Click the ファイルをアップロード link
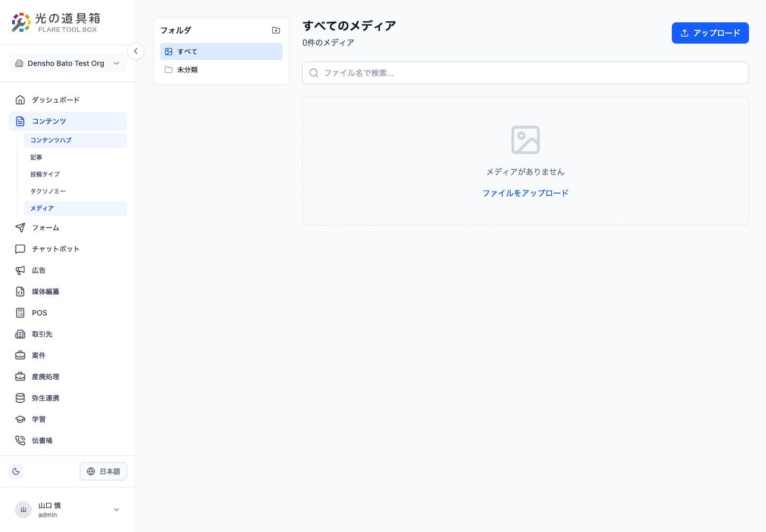 tap(526, 193)
